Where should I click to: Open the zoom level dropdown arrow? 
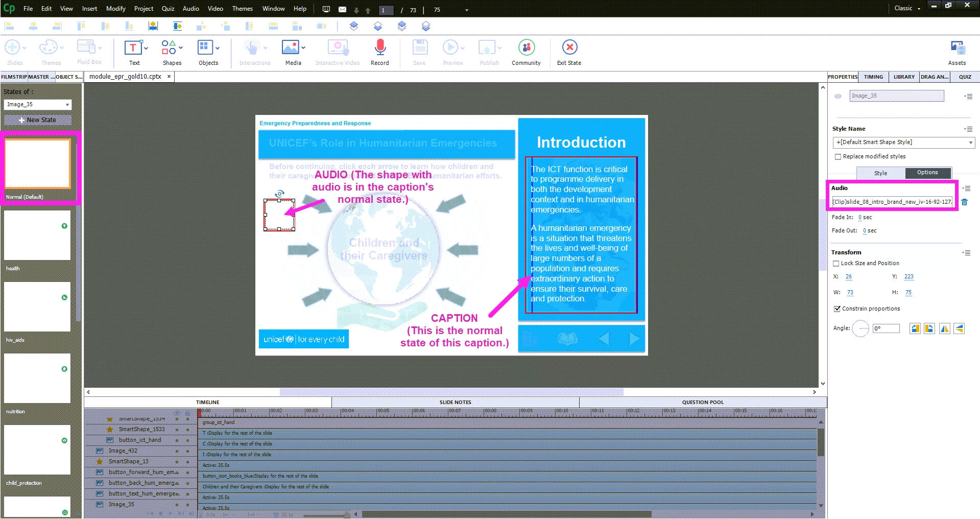click(466, 10)
